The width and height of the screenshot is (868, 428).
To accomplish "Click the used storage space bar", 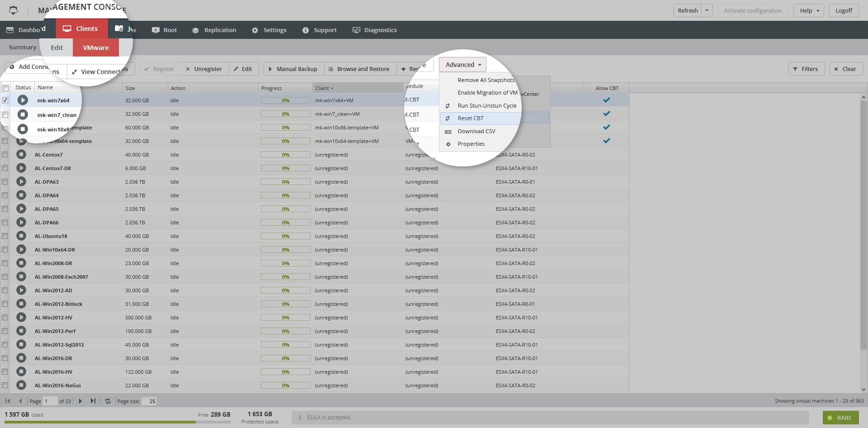I will [x=118, y=422].
